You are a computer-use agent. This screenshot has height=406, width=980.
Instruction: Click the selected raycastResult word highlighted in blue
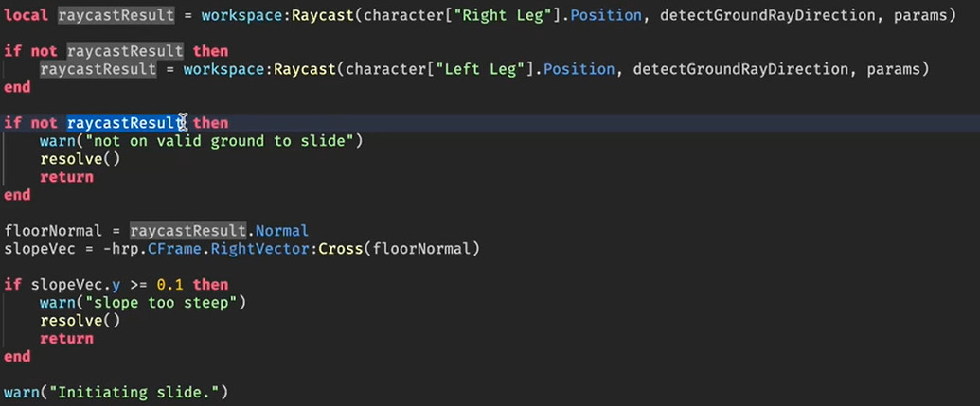[126, 123]
